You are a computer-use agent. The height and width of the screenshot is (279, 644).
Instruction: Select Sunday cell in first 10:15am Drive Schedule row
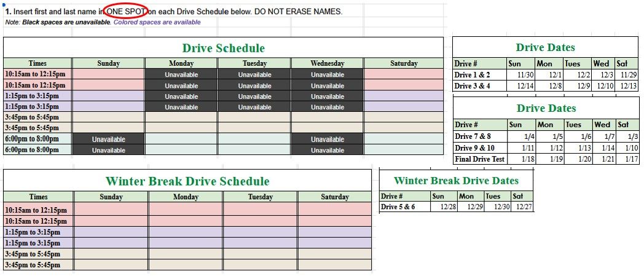(108, 74)
